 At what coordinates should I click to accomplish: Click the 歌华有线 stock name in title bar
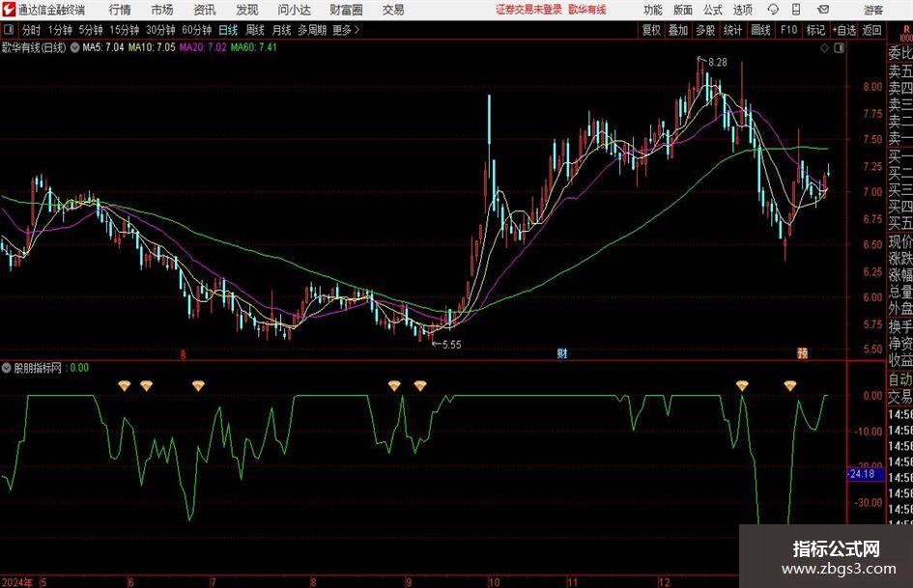click(x=587, y=10)
